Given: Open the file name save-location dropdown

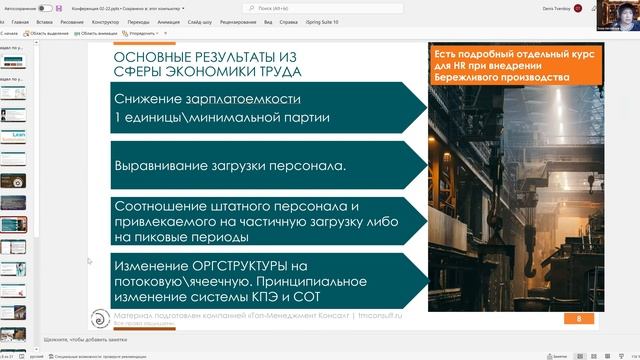Looking at the screenshot, I should (x=183, y=8).
